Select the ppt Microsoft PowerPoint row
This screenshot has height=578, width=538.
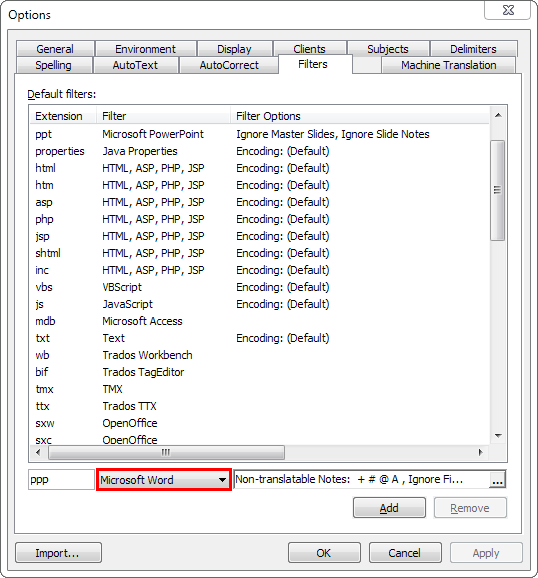pos(260,134)
